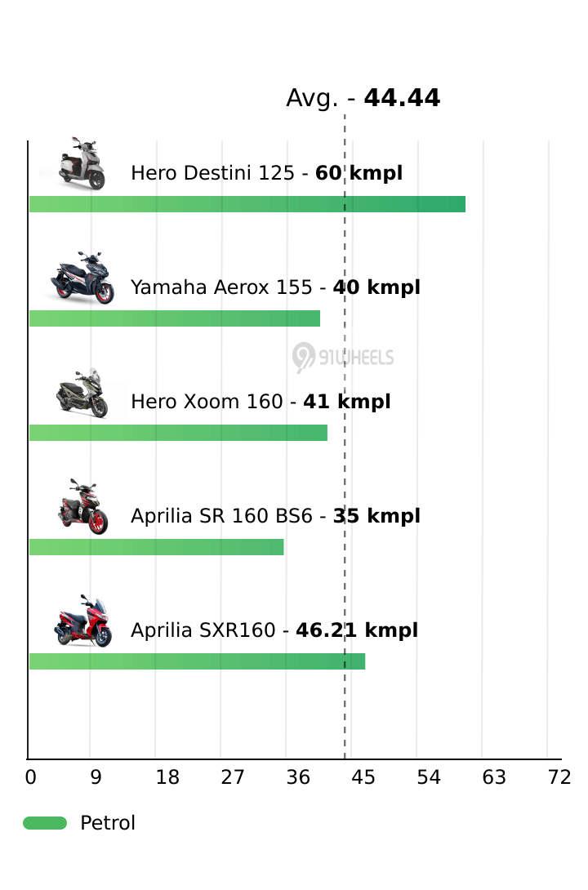Click the Avg. - 44.44 average label
The width and height of the screenshot is (588, 890).
pos(363,98)
